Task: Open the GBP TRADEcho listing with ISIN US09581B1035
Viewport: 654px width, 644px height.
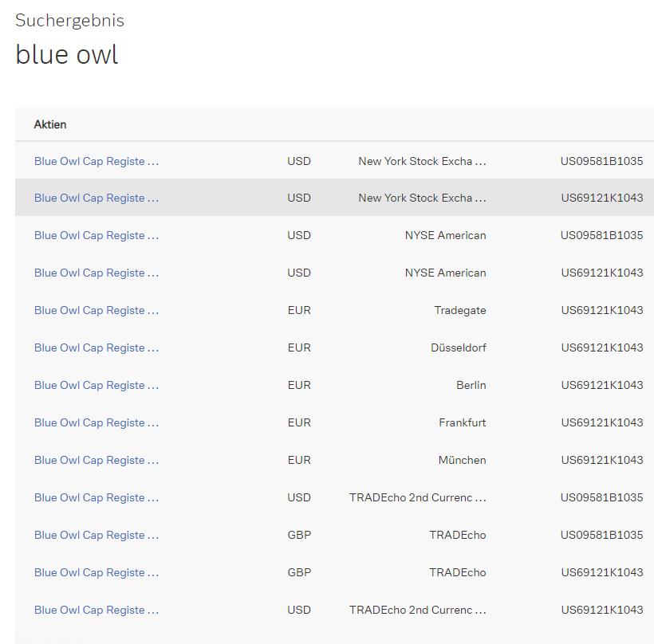Action: click(96, 535)
